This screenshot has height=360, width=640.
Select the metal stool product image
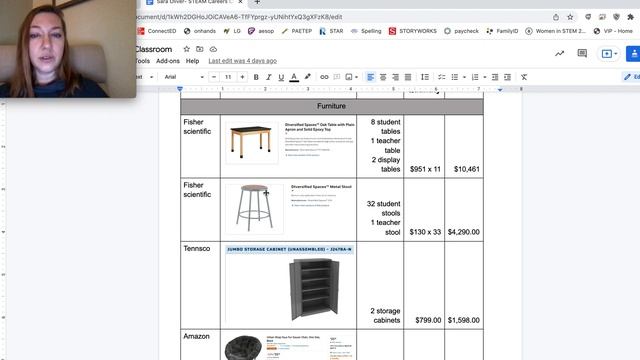(254, 208)
